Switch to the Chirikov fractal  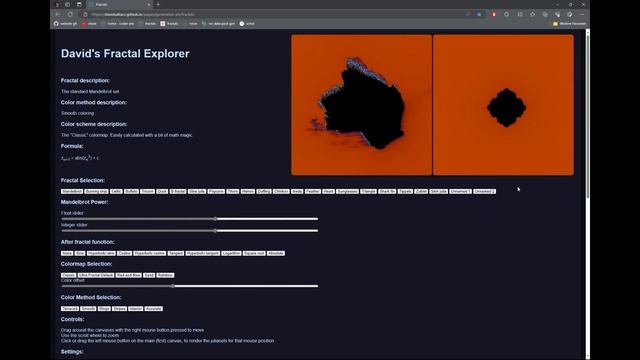tap(281, 191)
